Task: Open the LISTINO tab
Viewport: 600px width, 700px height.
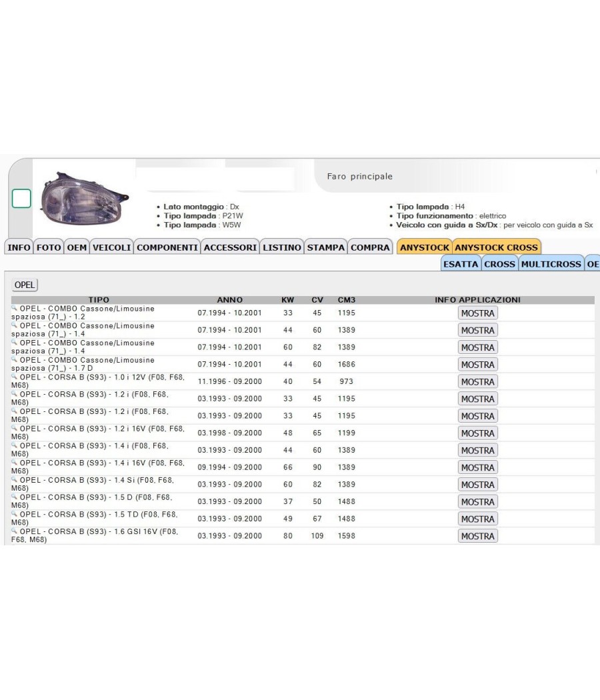Action: tap(282, 247)
